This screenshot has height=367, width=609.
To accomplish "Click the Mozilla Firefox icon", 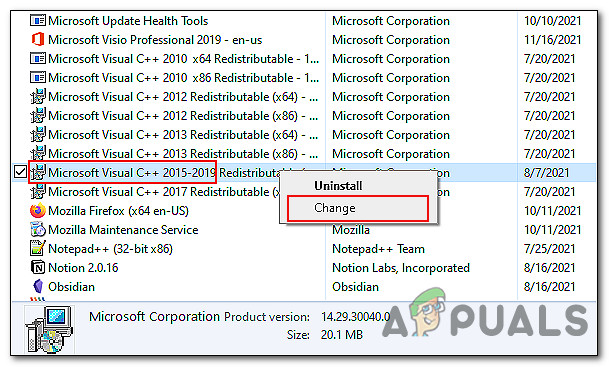I will coord(38,211).
